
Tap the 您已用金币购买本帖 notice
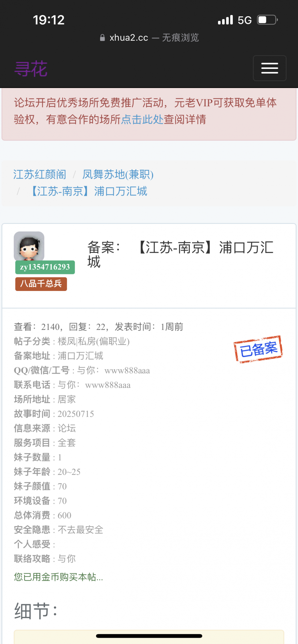[58, 577]
